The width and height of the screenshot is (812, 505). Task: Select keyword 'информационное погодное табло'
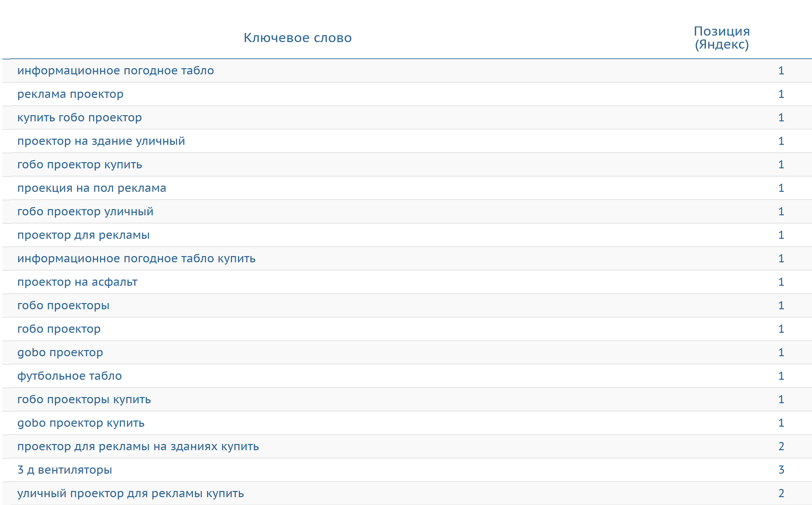(115, 70)
